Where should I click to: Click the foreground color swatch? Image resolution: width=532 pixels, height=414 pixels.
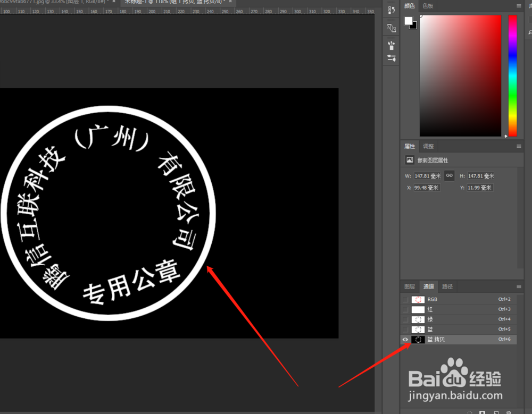pyautogui.click(x=408, y=21)
